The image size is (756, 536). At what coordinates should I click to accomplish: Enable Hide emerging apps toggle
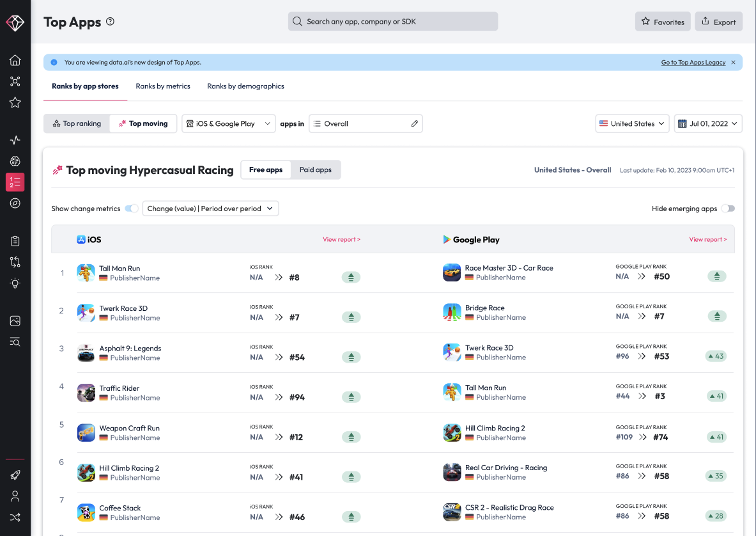click(x=728, y=209)
